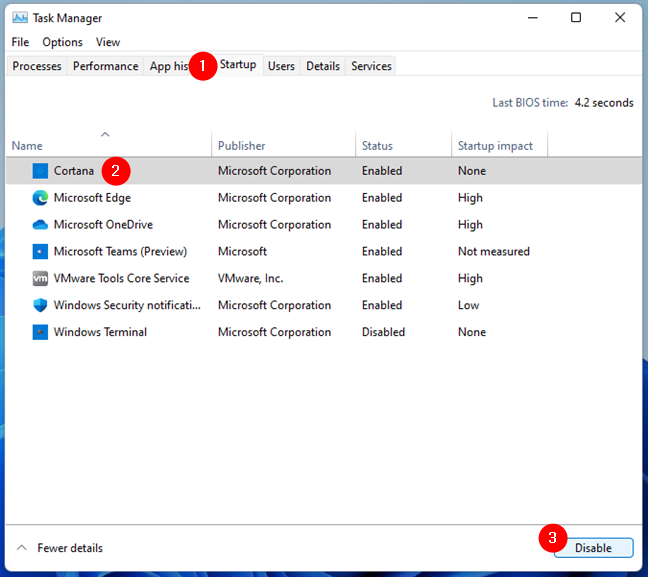Viewport: 648px width, 577px height.
Task: Select the Startup tab
Action: pos(238,64)
